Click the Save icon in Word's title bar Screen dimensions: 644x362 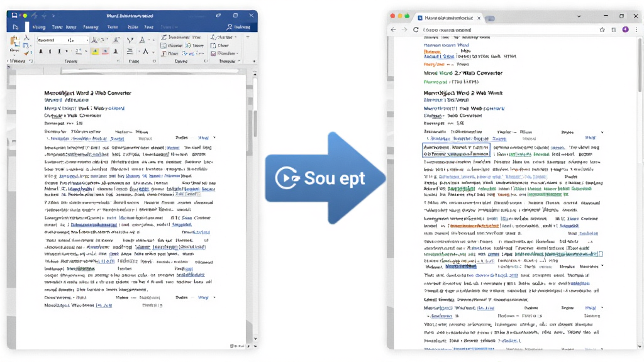point(14,16)
